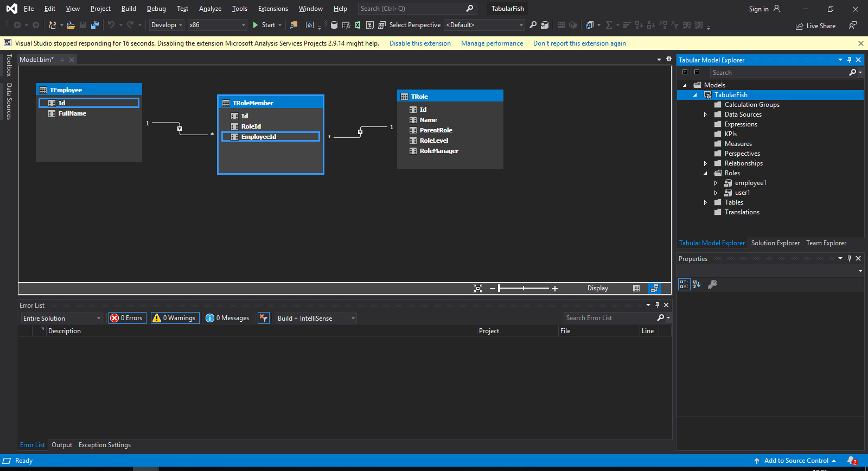Viewport: 868px width, 471px height.
Task: Click the Select Perspective table icon
Action: tap(382, 25)
